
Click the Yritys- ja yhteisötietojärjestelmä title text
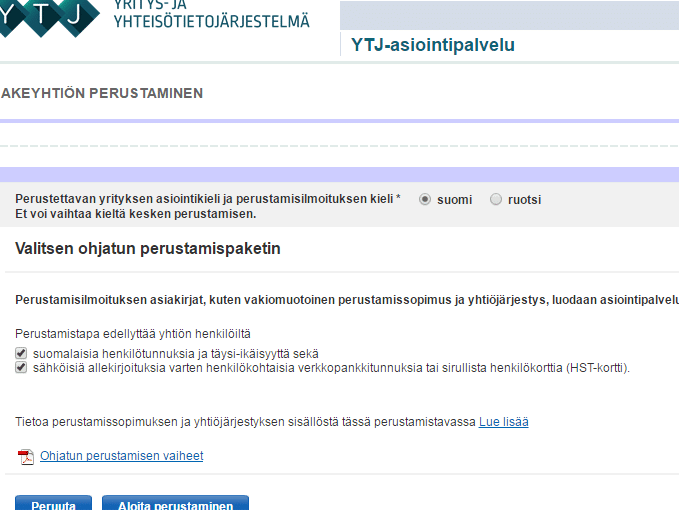212,14
